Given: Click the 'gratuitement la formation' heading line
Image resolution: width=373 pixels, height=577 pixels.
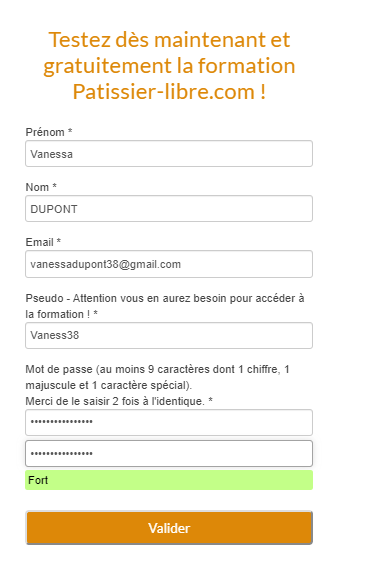Looking at the screenshot, I should tap(169, 66).
